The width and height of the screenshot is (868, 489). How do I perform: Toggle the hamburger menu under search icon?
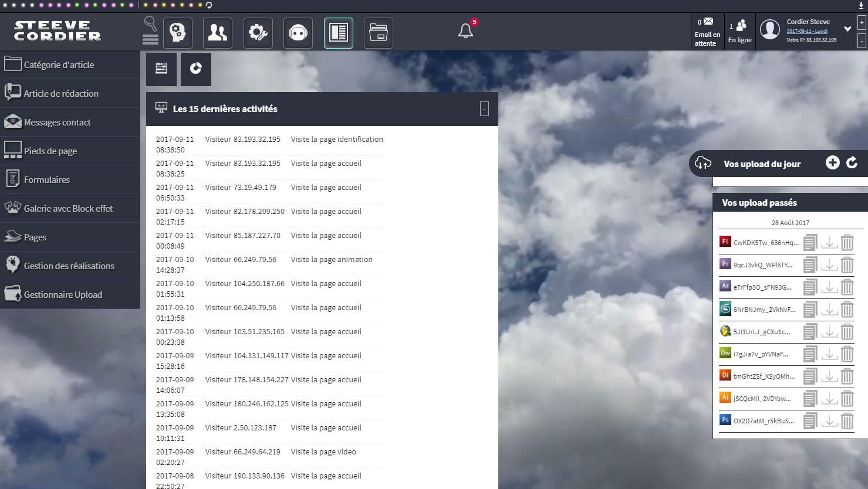pos(150,39)
